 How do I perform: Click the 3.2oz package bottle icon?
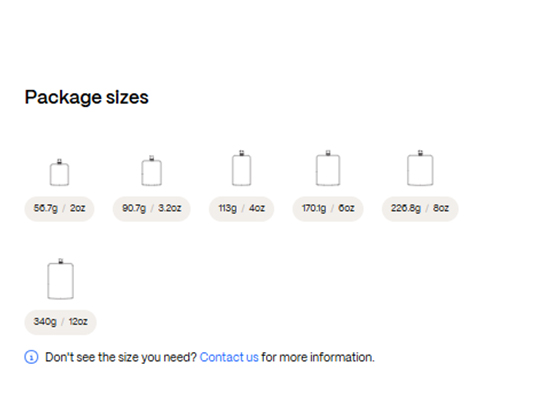(x=151, y=171)
